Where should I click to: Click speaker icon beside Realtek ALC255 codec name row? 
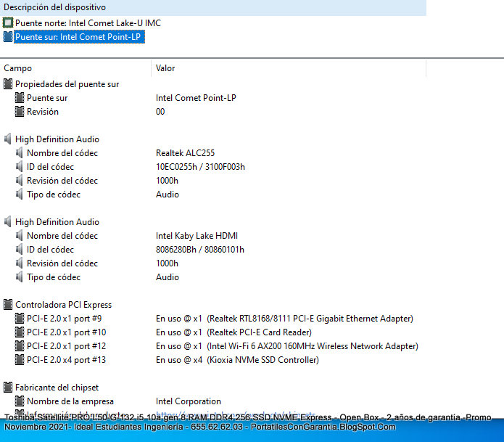pyautogui.click(x=20, y=153)
